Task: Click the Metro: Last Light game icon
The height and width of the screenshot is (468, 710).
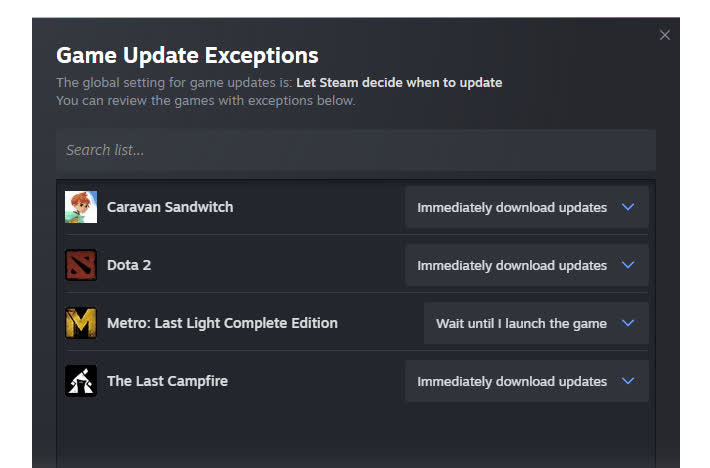Action: click(x=81, y=323)
